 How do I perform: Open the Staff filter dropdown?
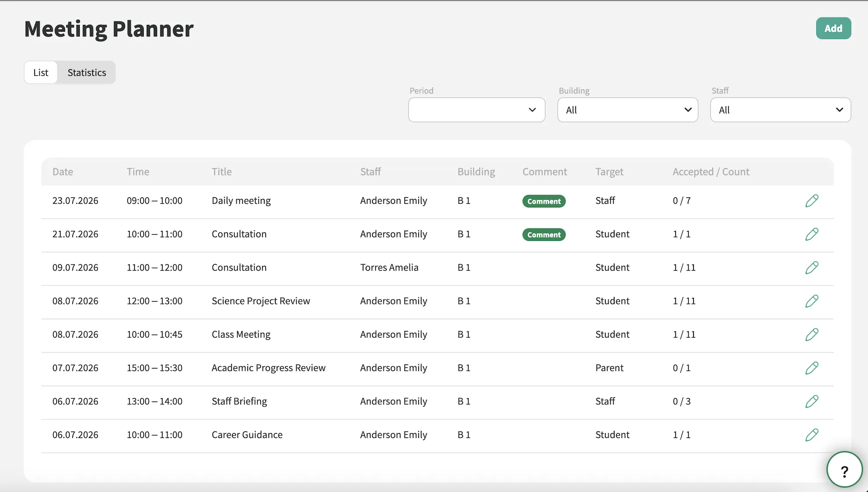[780, 110]
